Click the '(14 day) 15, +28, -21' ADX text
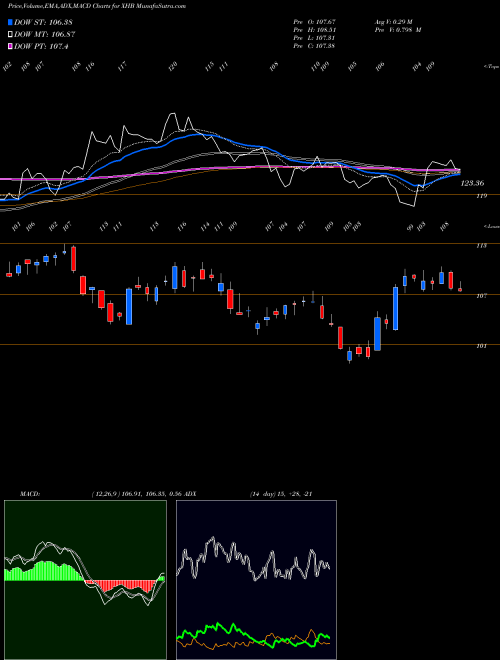The width and height of the screenshot is (500, 660). click(280, 494)
